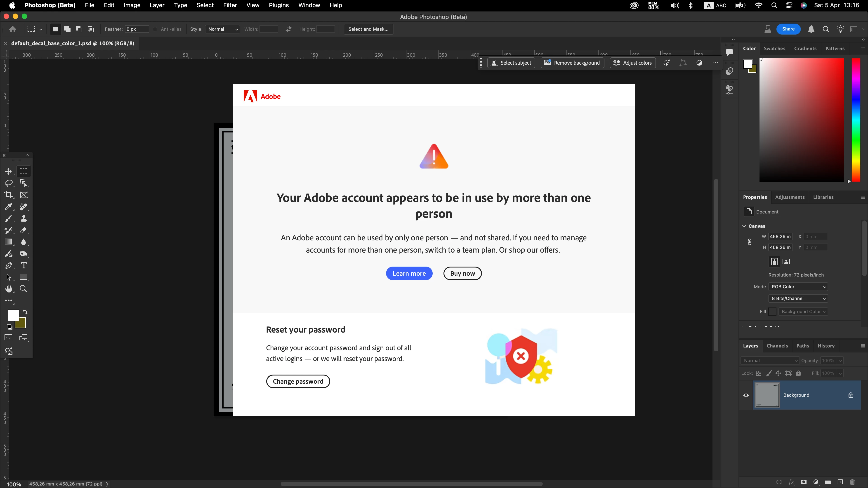
Task: Open the RGB Color mode dropdown
Action: click(798, 287)
